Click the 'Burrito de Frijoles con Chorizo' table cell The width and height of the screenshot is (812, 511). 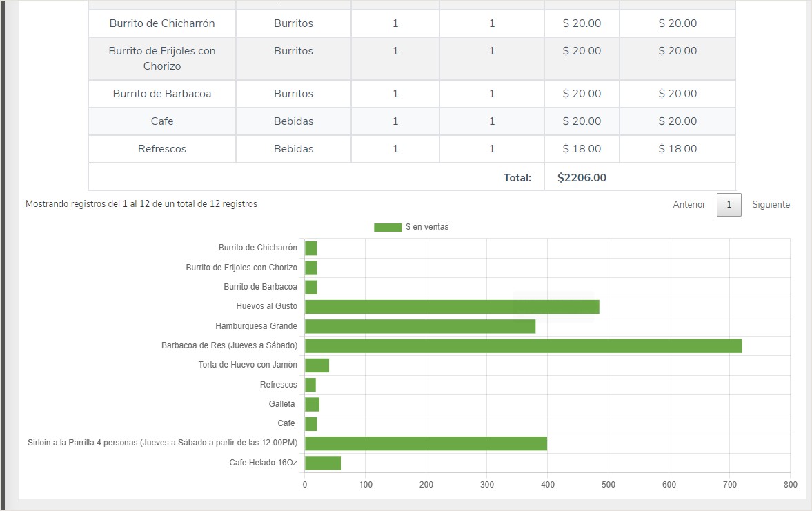[162, 59]
